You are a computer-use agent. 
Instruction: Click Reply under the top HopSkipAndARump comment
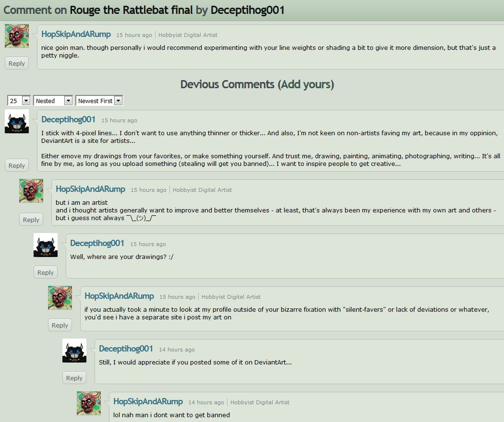coord(17,63)
